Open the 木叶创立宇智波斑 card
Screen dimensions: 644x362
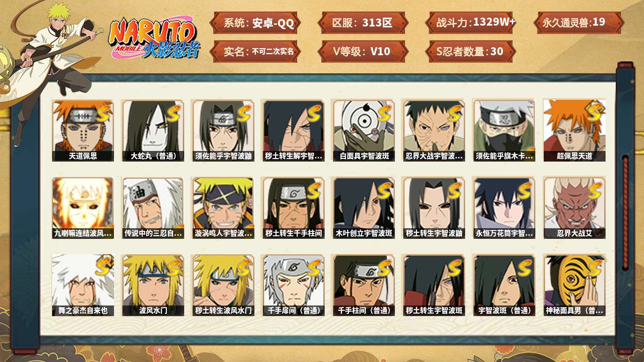(364, 208)
